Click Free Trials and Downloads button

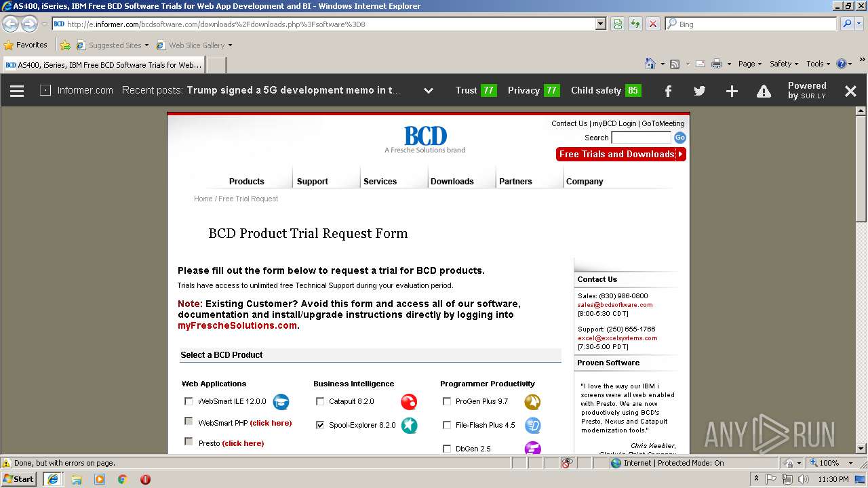point(621,155)
